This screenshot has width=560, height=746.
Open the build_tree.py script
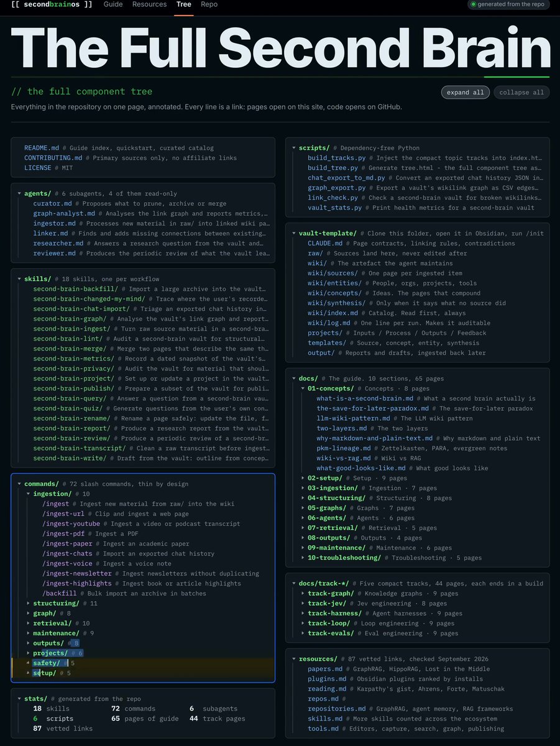336,168
